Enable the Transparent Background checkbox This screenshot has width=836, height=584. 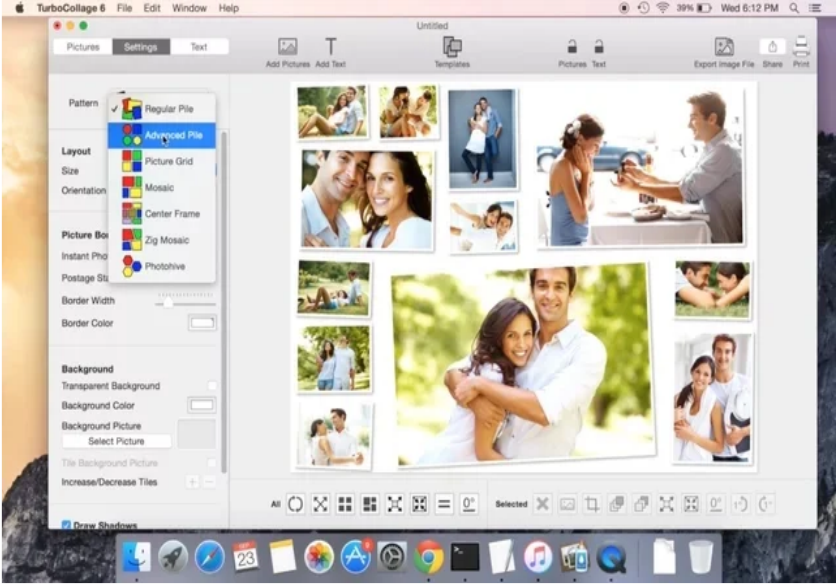click(212, 386)
